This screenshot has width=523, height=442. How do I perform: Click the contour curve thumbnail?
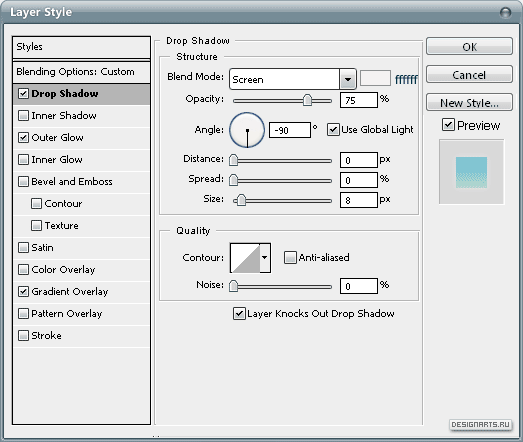pos(245,258)
